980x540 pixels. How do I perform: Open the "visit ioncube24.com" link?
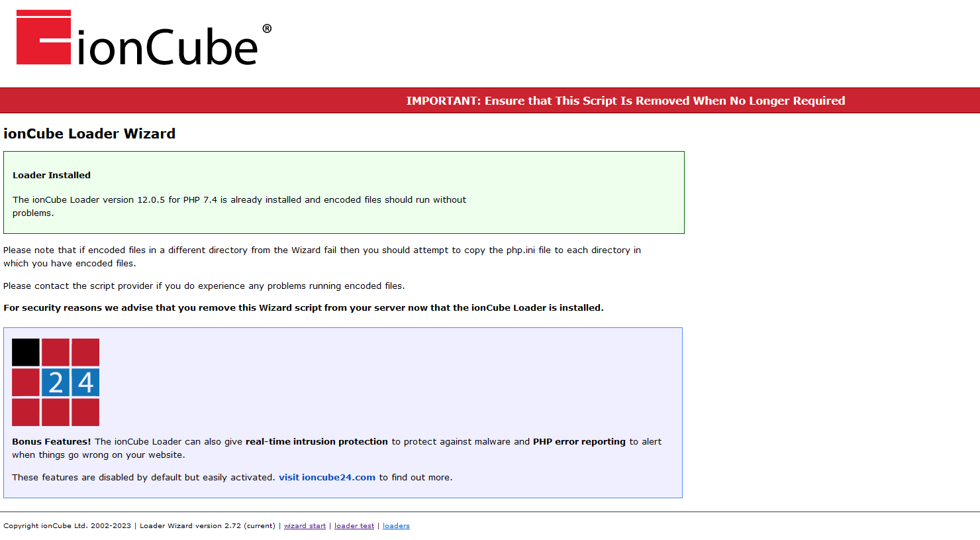click(x=327, y=477)
